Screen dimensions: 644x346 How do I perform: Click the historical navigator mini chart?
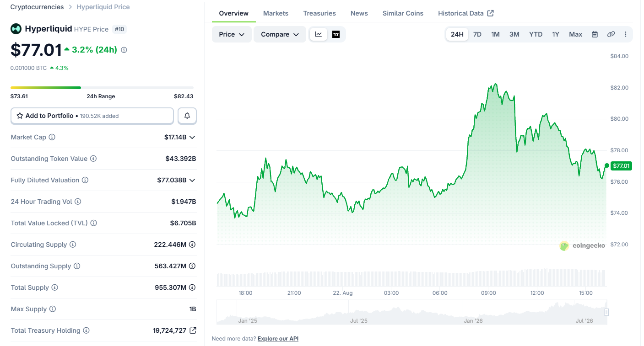click(412, 312)
